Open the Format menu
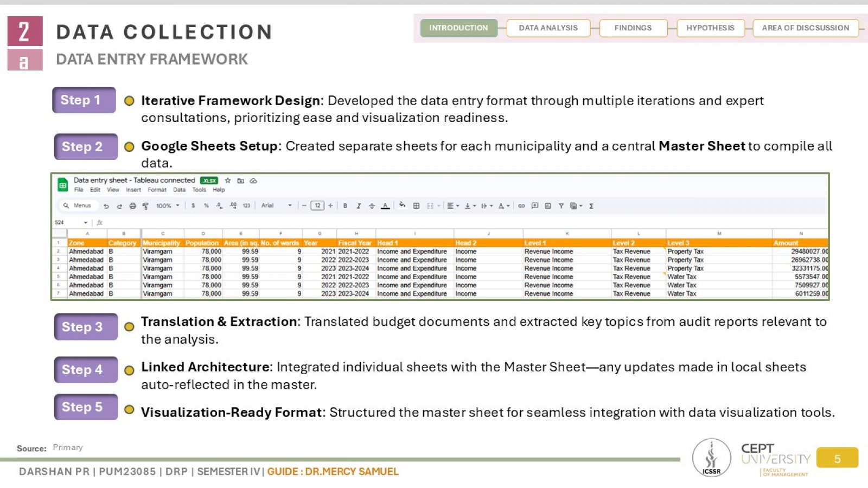 coord(157,190)
